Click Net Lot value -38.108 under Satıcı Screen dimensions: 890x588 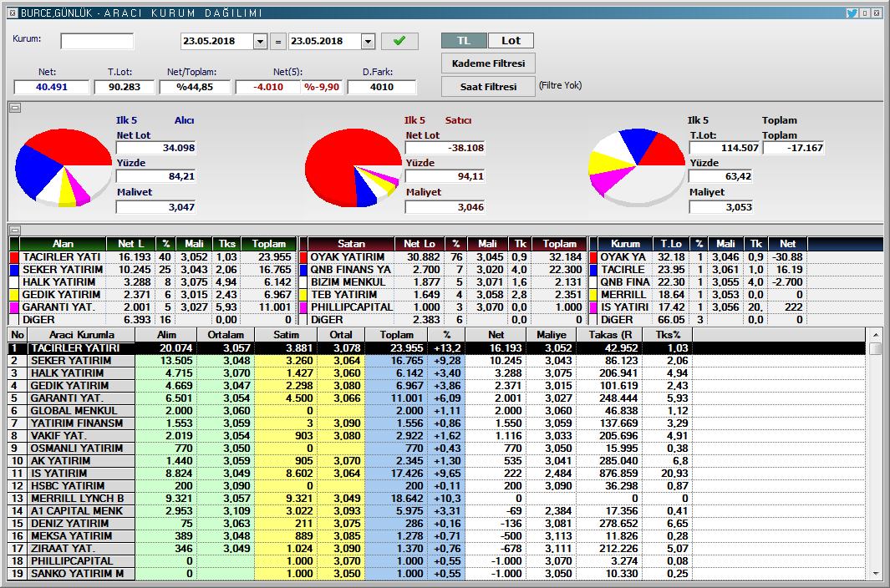click(445, 148)
